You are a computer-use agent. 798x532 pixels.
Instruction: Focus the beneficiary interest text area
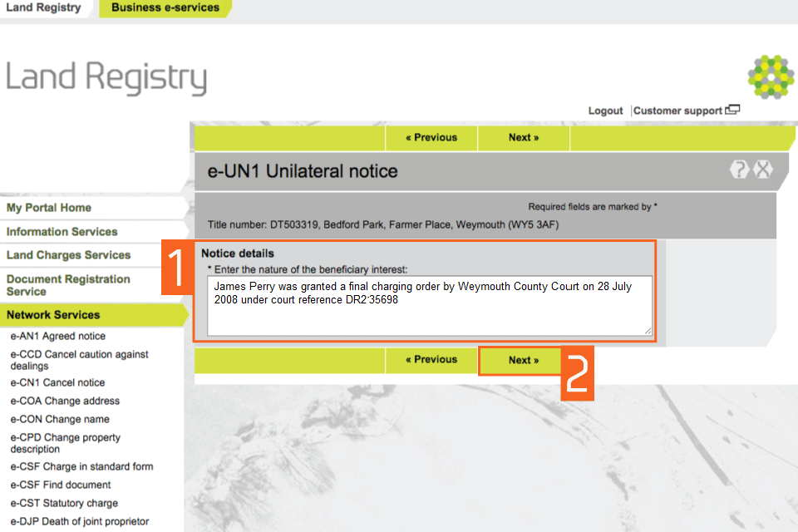(x=430, y=306)
